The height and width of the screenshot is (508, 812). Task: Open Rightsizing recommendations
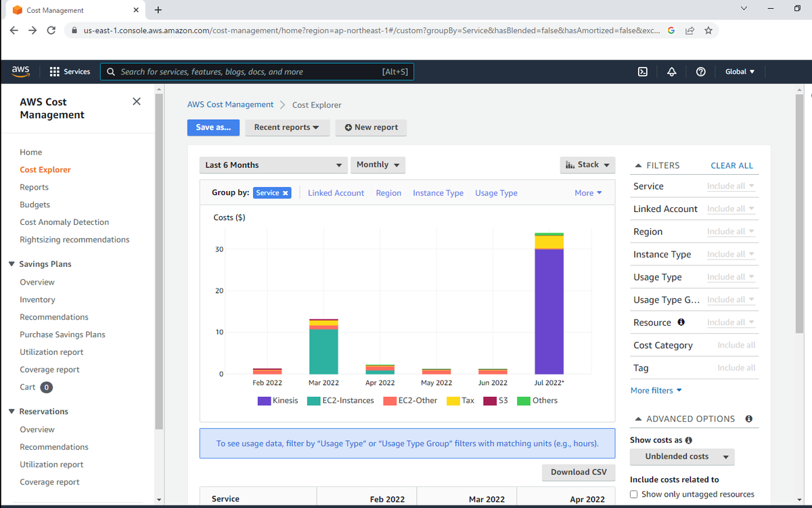74,240
